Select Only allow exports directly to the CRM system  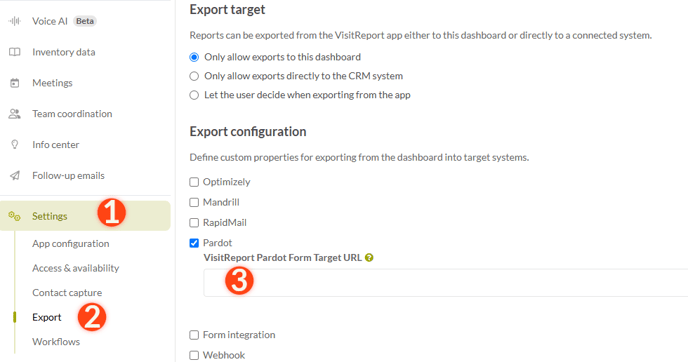[194, 76]
